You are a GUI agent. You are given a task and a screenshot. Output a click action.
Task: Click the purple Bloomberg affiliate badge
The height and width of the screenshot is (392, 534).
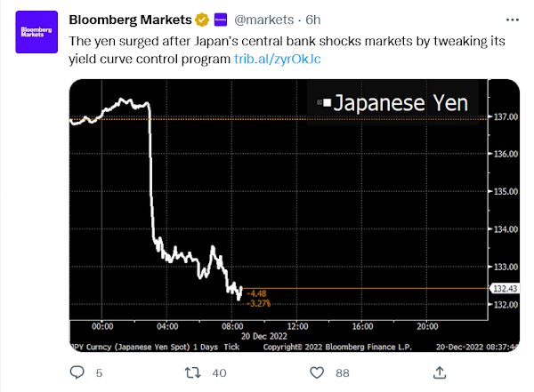click(x=221, y=20)
